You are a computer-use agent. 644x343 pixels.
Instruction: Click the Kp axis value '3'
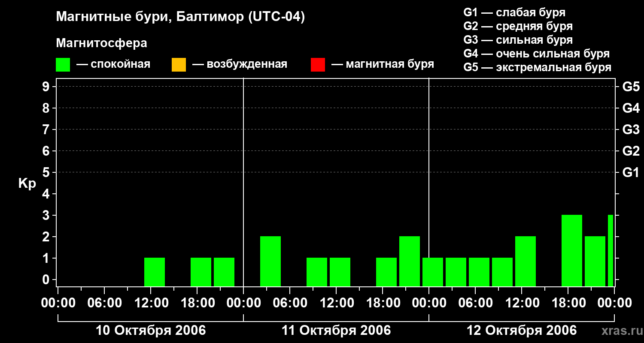(47, 215)
